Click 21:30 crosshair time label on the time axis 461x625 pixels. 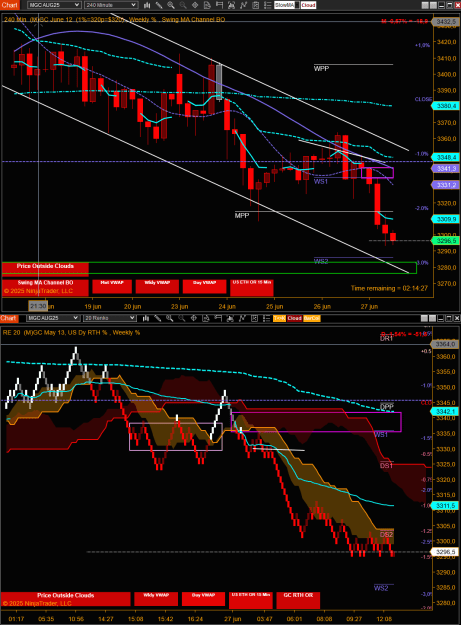tap(38, 306)
